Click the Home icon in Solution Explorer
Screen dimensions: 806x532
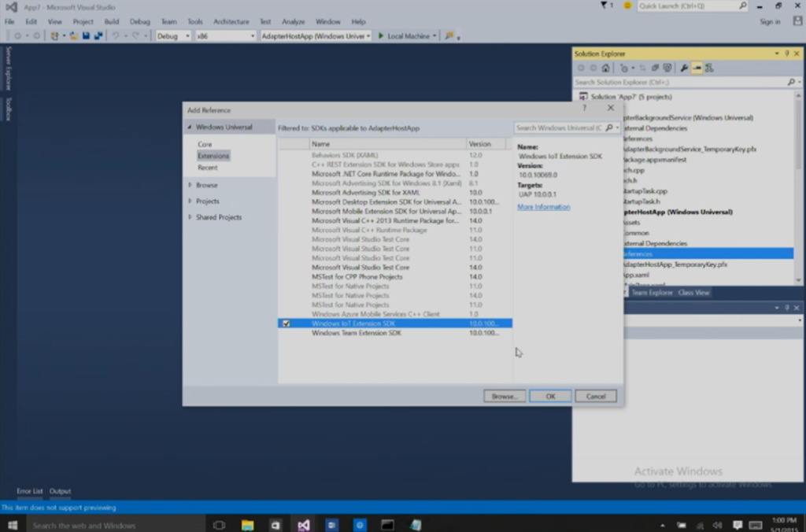pyautogui.click(x=605, y=68)
